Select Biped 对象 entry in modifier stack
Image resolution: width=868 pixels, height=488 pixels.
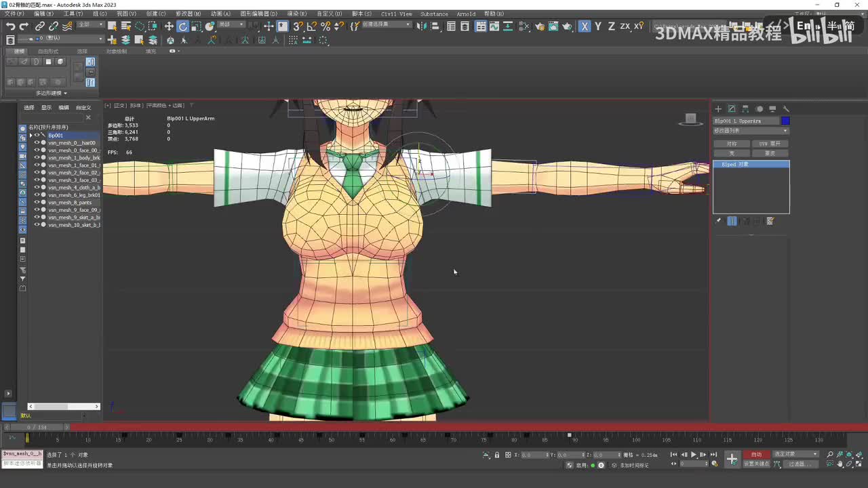click(x=751, y=165)
